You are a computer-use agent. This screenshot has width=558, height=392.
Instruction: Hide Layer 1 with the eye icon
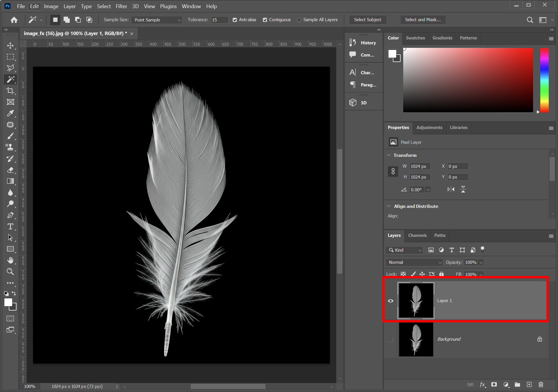point(390,301)
